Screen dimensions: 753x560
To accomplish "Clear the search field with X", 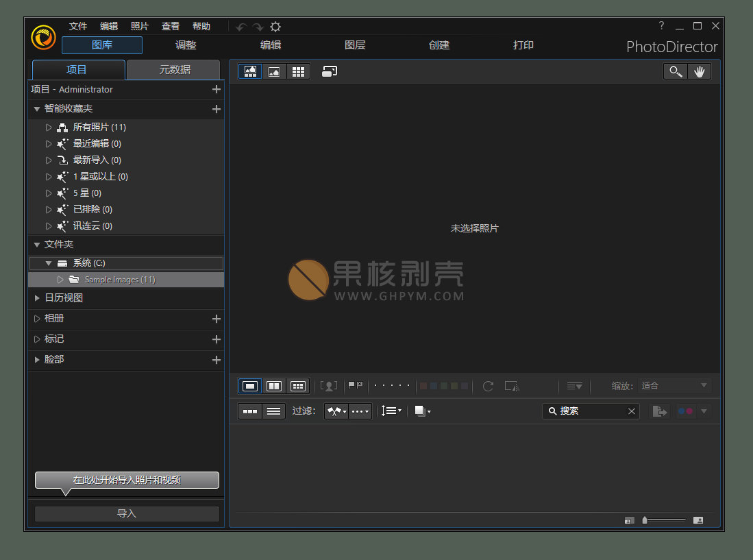I will (x=632, y=411).
